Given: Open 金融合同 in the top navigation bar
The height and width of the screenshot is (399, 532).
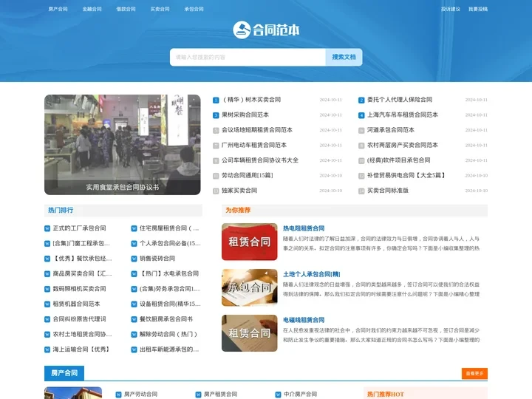Looking at the screenshot, I should 92,10.
